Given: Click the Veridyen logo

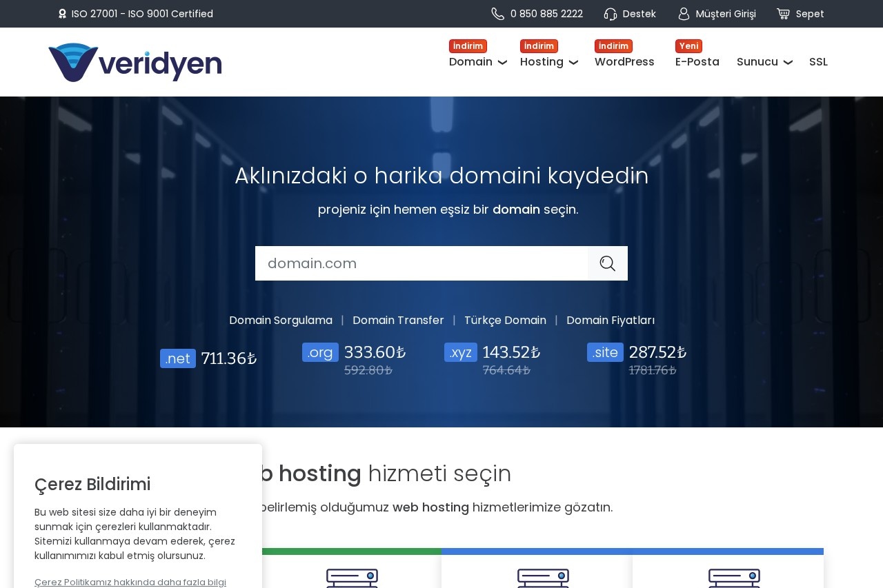Looking at the screenshot, I should click(x=135, y=62).
